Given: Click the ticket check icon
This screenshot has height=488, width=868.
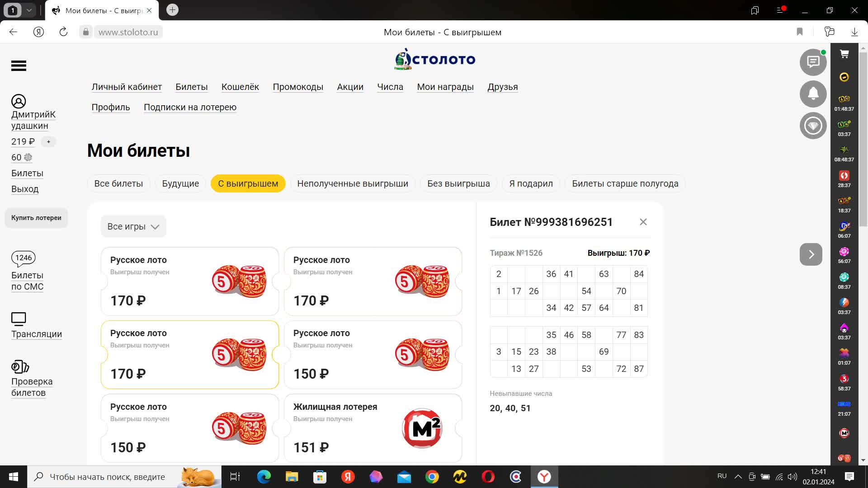Looking at the screenshot, I should pyautogui.click(x=20, y=366).
